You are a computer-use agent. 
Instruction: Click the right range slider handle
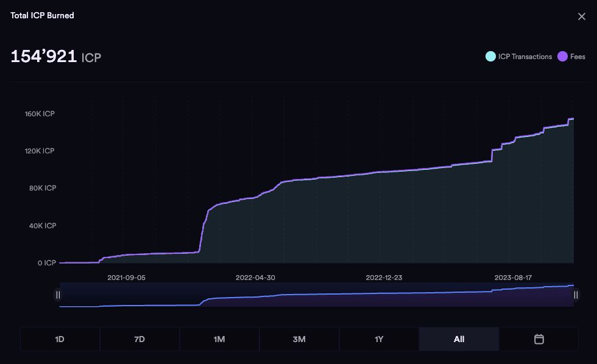tap(576, 295)
